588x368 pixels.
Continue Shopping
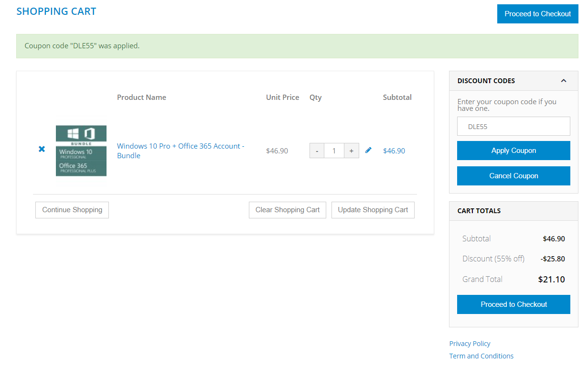click(72, 210)
